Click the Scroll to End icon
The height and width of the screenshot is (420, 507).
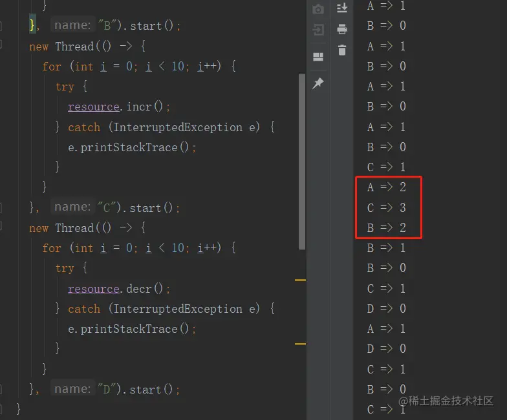[x=341, y=8]
